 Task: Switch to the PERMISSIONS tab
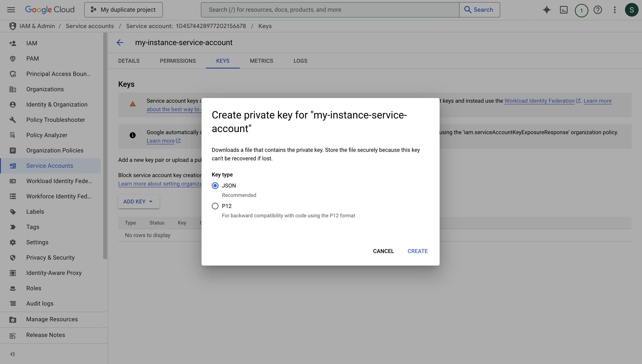[178, 61]
